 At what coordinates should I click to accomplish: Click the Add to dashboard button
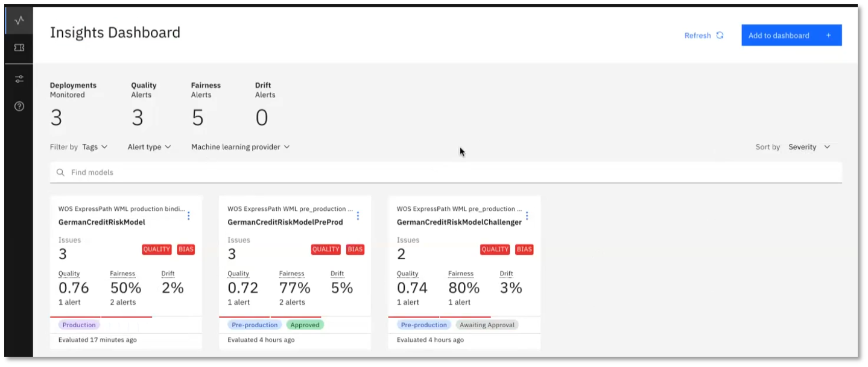coord(791,36)
